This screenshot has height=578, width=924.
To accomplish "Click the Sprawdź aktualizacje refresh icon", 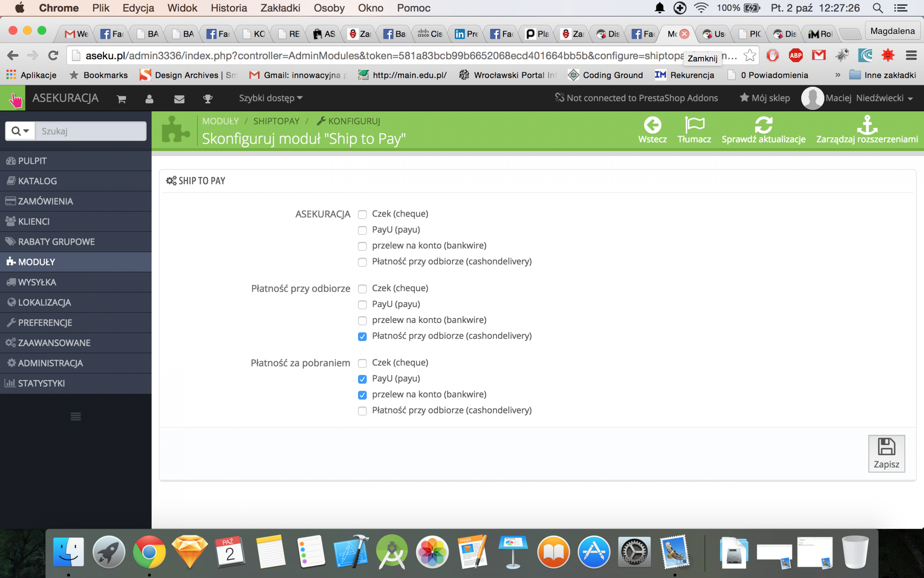I will [763, 125].
